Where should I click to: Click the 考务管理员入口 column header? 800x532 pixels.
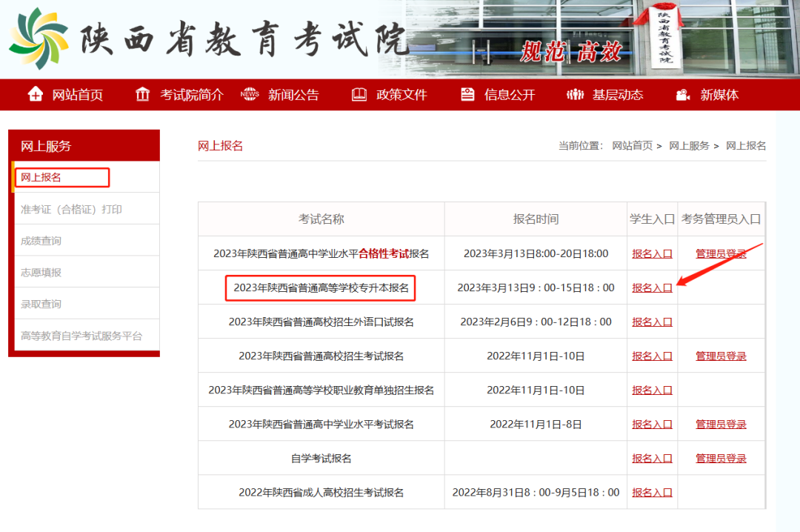coord(721,219)
